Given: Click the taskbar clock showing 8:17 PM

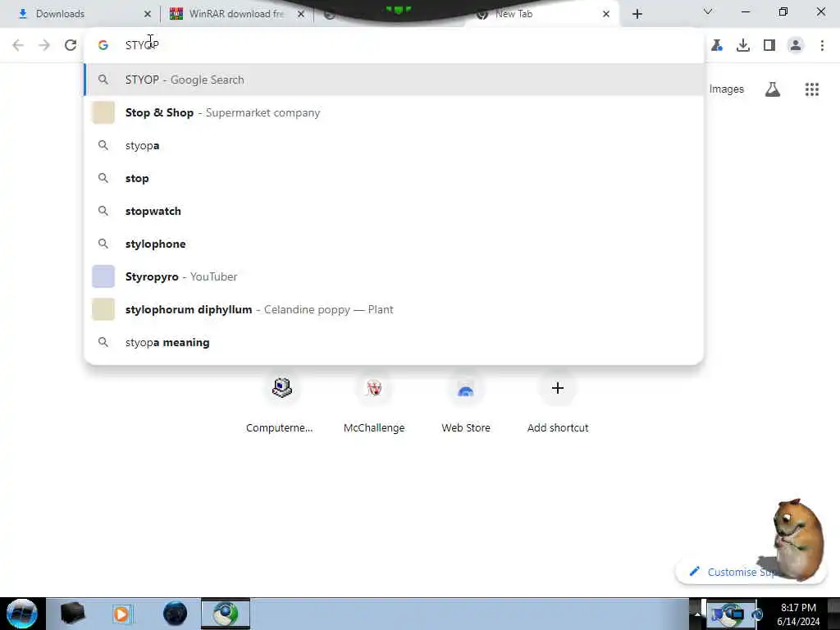Looking at the screenshot, I should coord(798,614).
